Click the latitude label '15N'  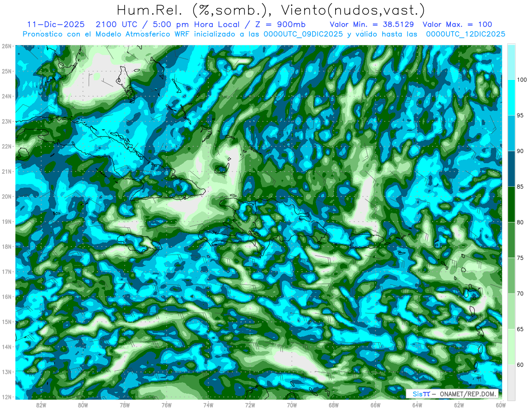(x=7, y=321)
